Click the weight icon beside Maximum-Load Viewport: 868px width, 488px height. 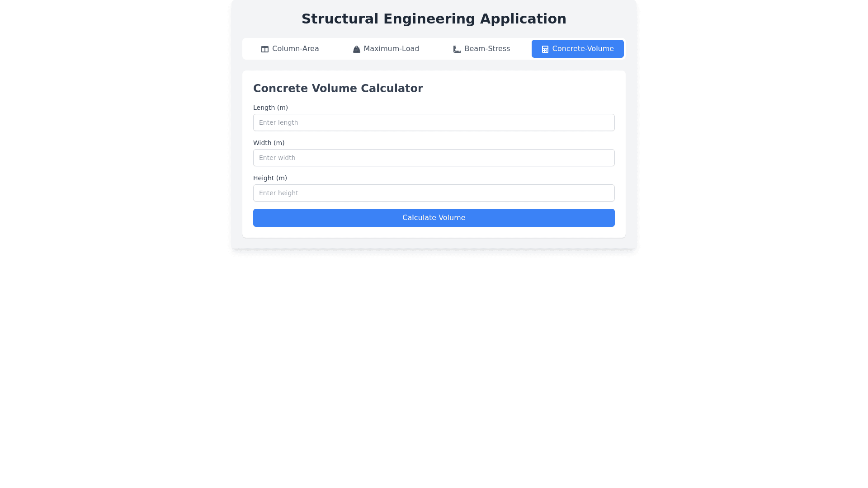356,49
